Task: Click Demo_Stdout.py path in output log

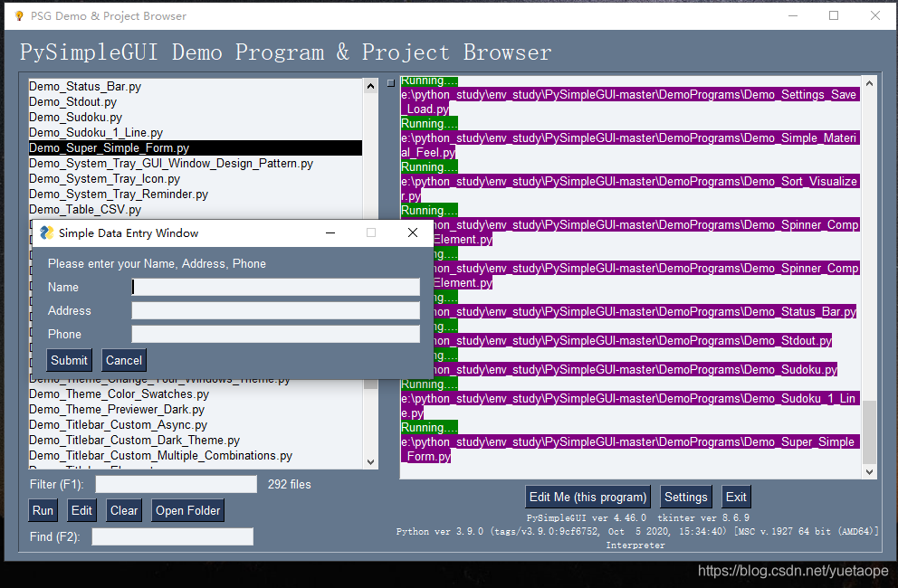Action: [632, 341]
